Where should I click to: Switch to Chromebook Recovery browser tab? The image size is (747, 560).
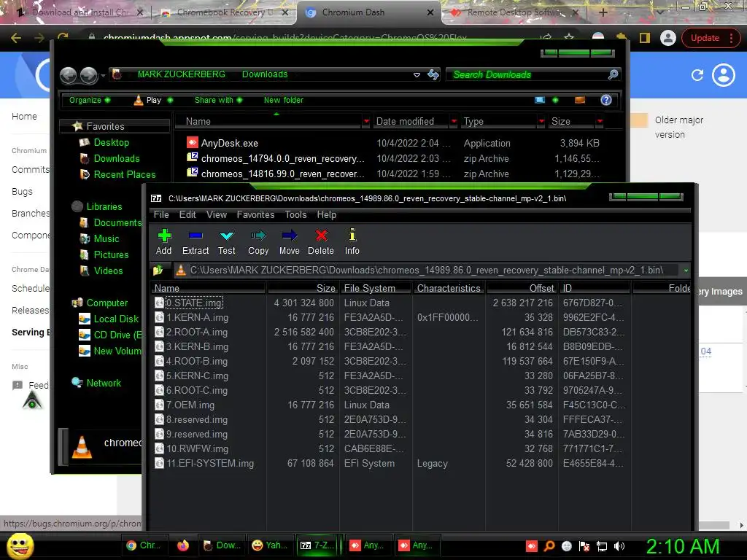[x=225, y=12]
